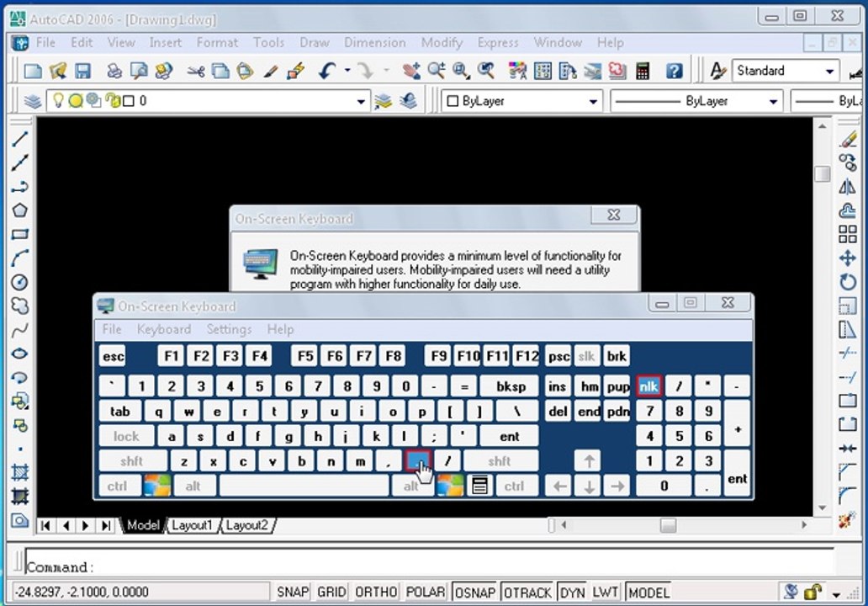Toggle DYN dynamic input
Screen dimensions: 868x606
pyautogui.click(x=573, y=593)
